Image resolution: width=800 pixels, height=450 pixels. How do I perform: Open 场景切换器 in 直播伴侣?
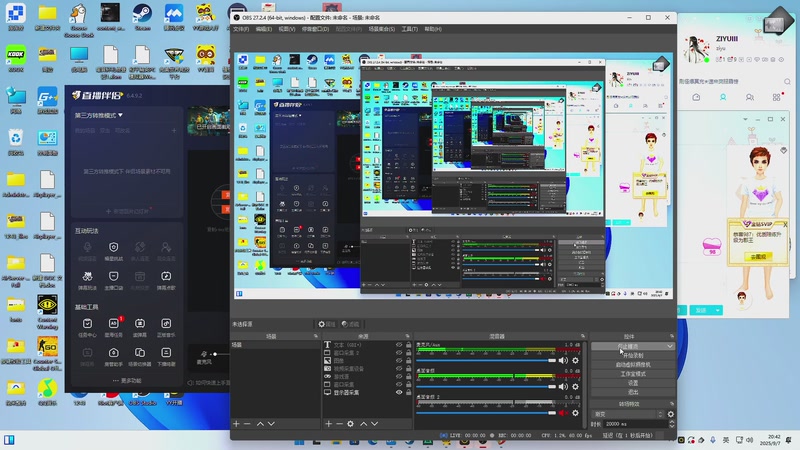point(140,356)
